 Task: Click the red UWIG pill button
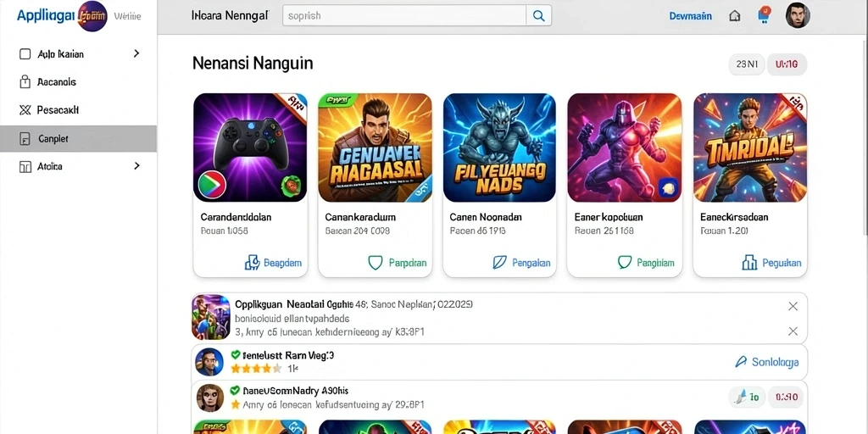click(786, 64)
